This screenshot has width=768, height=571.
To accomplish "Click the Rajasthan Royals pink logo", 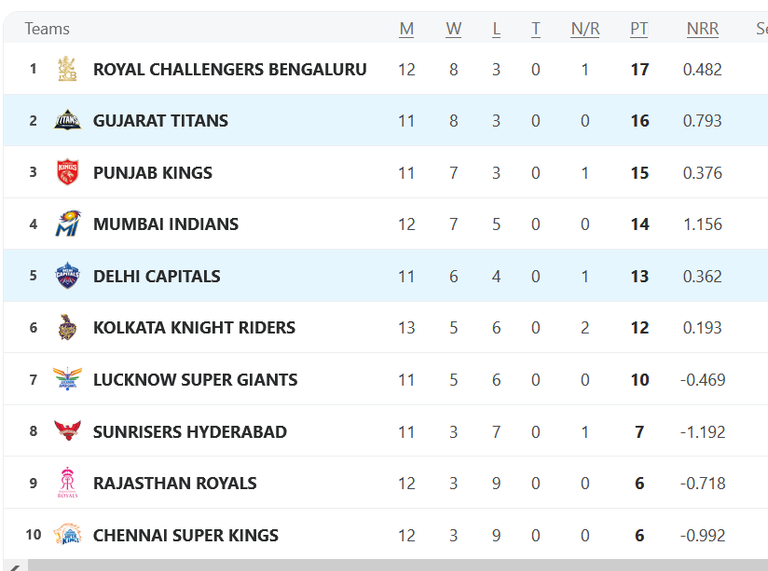I will pos(68,482).
